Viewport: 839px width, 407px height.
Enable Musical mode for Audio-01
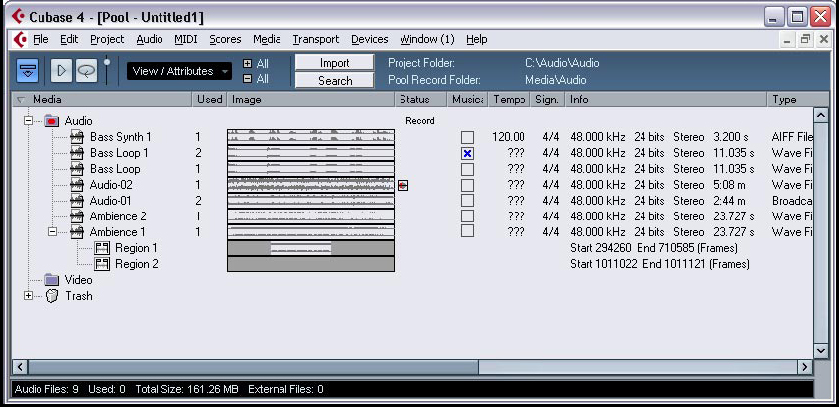(x=467, y=201)
